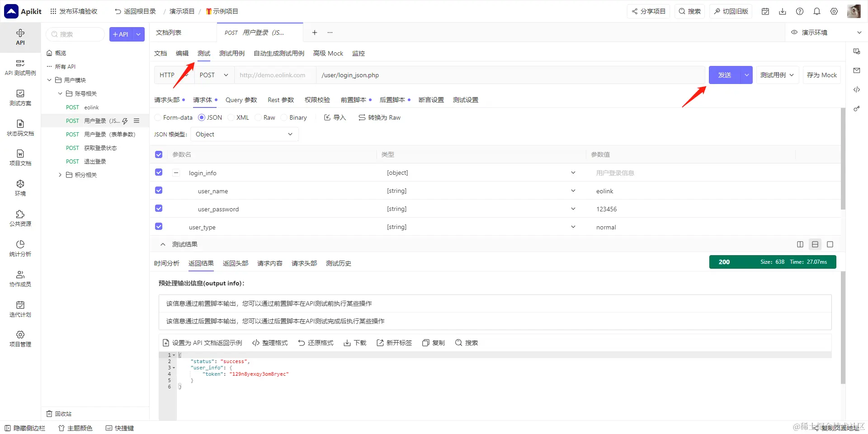
Task: Select the Raw body type
Action: click(x=265, y=117)
